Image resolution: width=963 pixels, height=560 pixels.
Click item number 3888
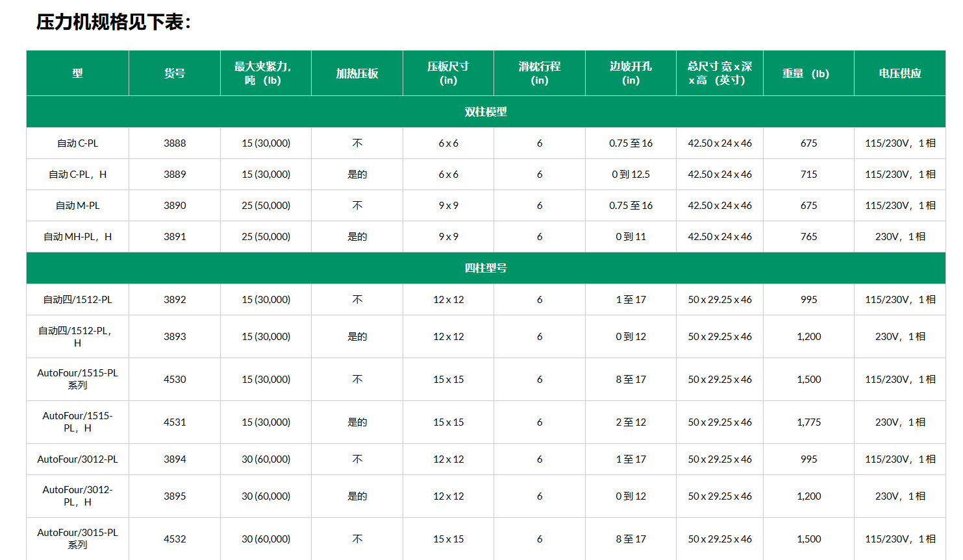[175, 143]
